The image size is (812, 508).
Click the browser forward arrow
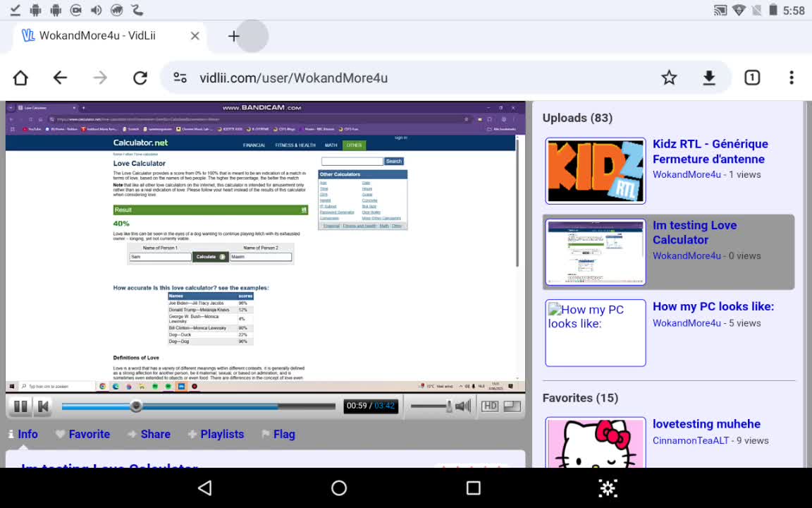100,78
